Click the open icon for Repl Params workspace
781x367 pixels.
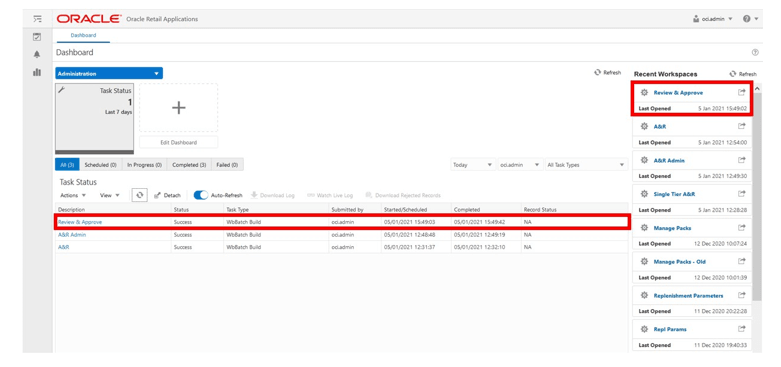(741, 329)
